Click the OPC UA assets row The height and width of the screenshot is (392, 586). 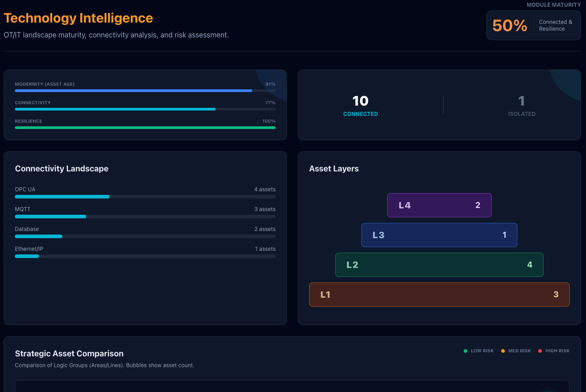[x=145, y=193]
